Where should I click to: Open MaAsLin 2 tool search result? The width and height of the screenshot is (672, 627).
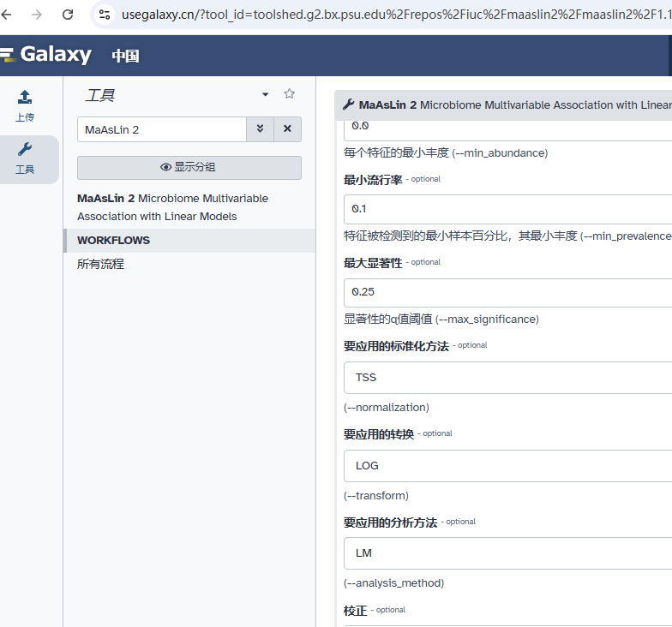173,207
